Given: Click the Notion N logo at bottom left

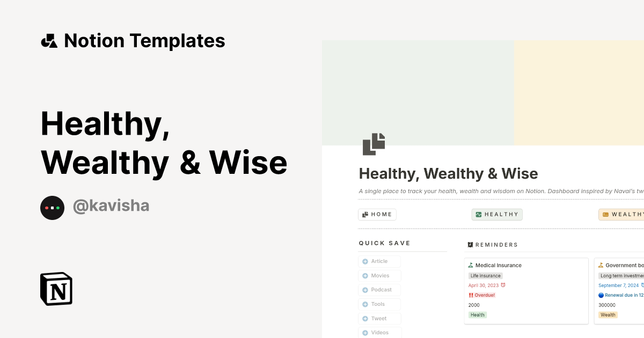Looking at the screenshot, I should coord(56,289).
